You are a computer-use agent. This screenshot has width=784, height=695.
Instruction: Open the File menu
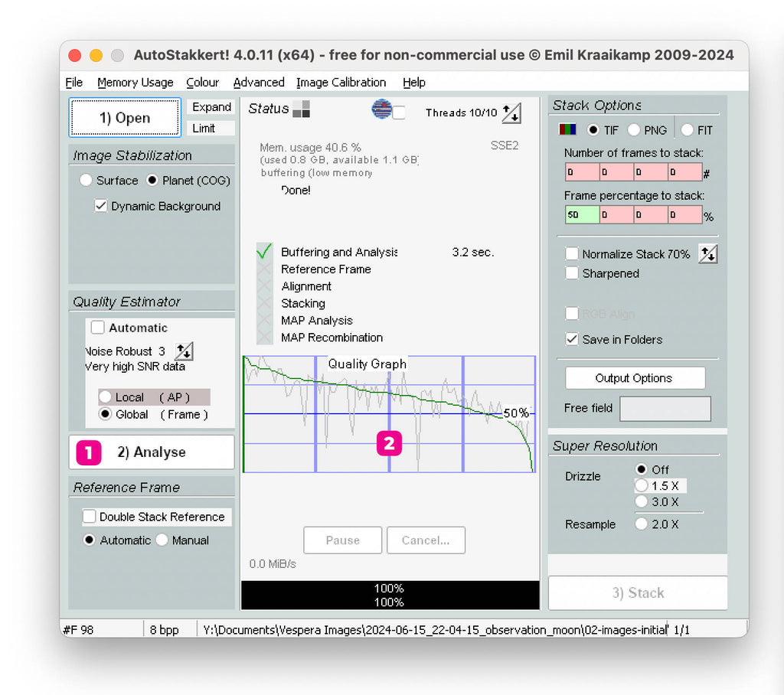[x=74, y=82]
